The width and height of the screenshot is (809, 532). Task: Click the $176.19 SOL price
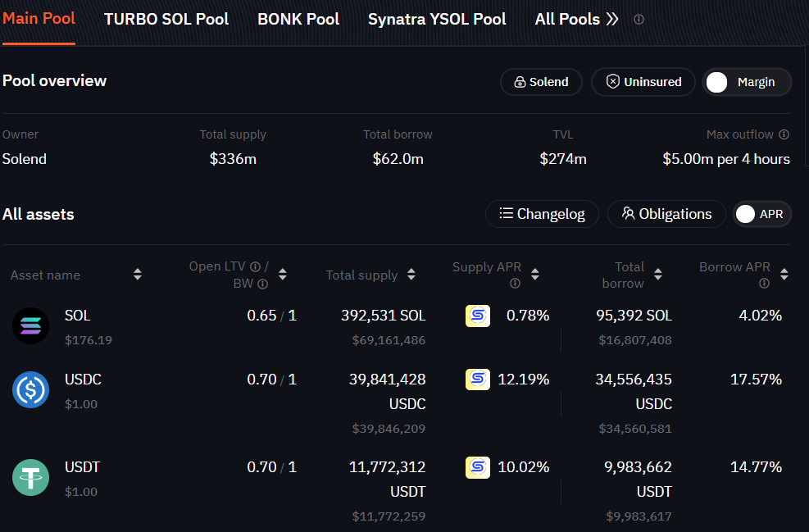tap(89, 340)
